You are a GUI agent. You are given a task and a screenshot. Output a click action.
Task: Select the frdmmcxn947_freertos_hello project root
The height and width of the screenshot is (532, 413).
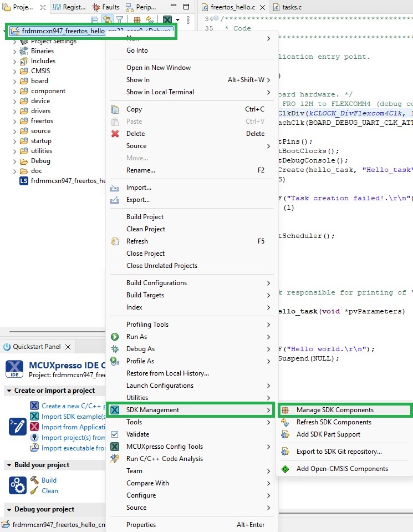[x=90, y=31]
